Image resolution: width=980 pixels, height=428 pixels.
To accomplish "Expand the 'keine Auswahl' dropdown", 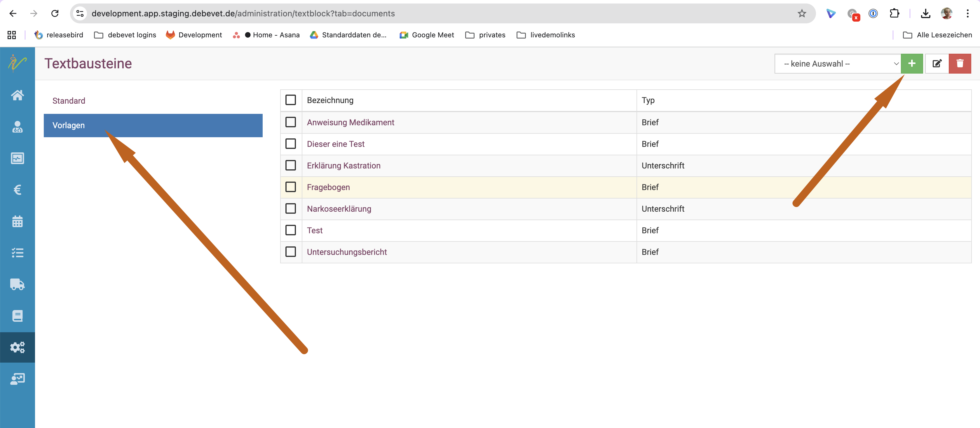I will 837,64.
